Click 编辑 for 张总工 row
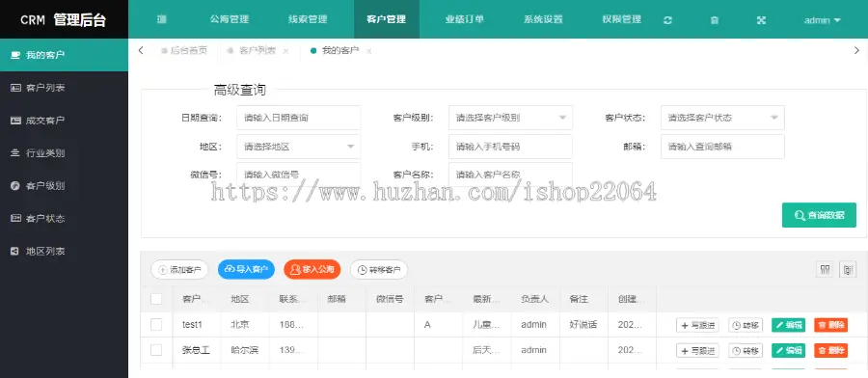The width and height of the screenshot is (868, 378). (x=788, y=350)
